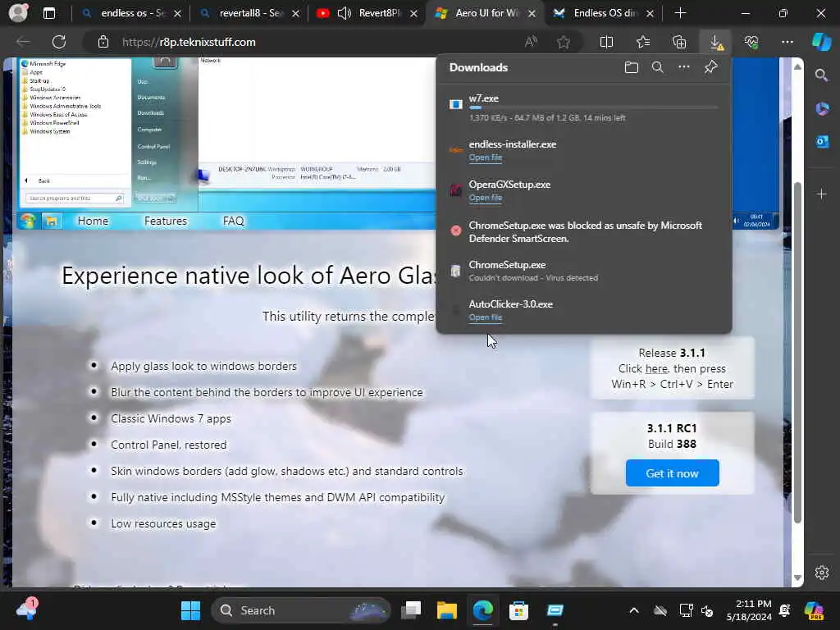Open Outlook sidebar icon
Viewport: 840px width, 630px height.
[x=822, y=142]
